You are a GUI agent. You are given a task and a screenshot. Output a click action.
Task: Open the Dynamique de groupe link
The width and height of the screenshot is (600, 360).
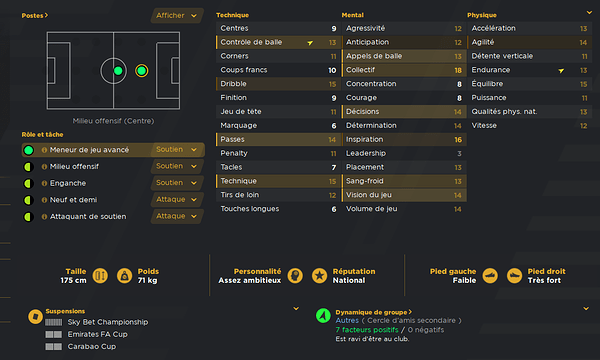(373, 312)
